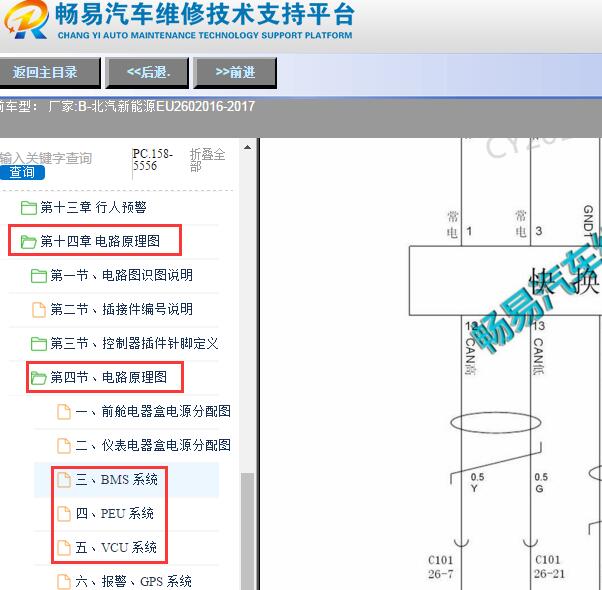This screenshot has width=602, height=590.
Task: Open the page 一、前舱电器盒电源分配图
Action: [x=153, y=412]
